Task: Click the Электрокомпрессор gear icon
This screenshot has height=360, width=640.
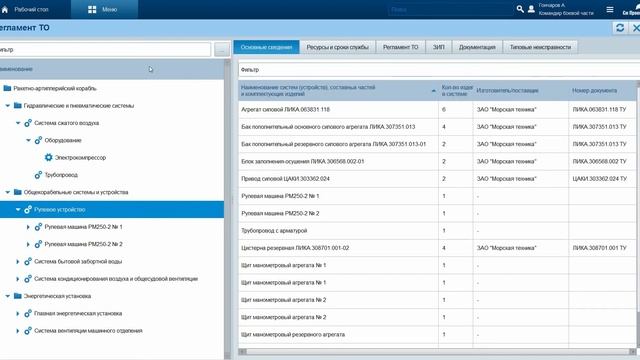Action: 49,157
